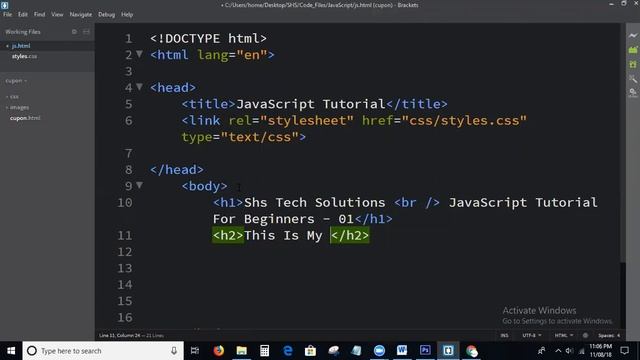Click the microphone icon in the search box

(x=174, y=351)
